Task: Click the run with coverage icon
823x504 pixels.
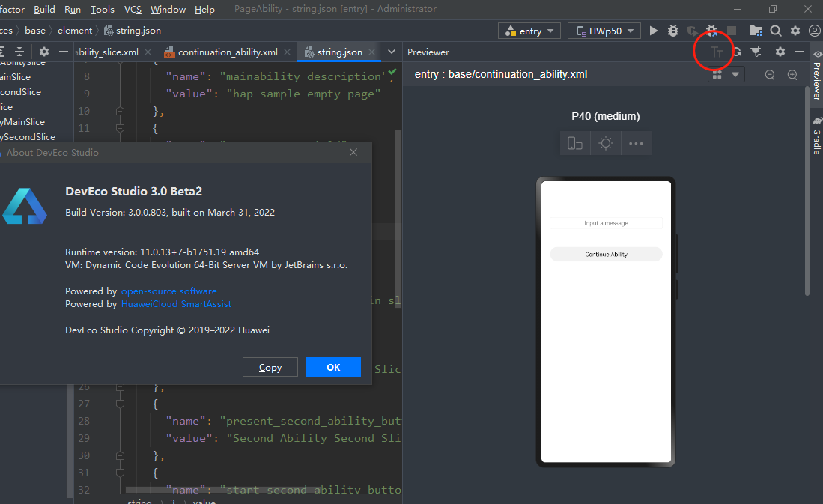Action: coord(692,31)
